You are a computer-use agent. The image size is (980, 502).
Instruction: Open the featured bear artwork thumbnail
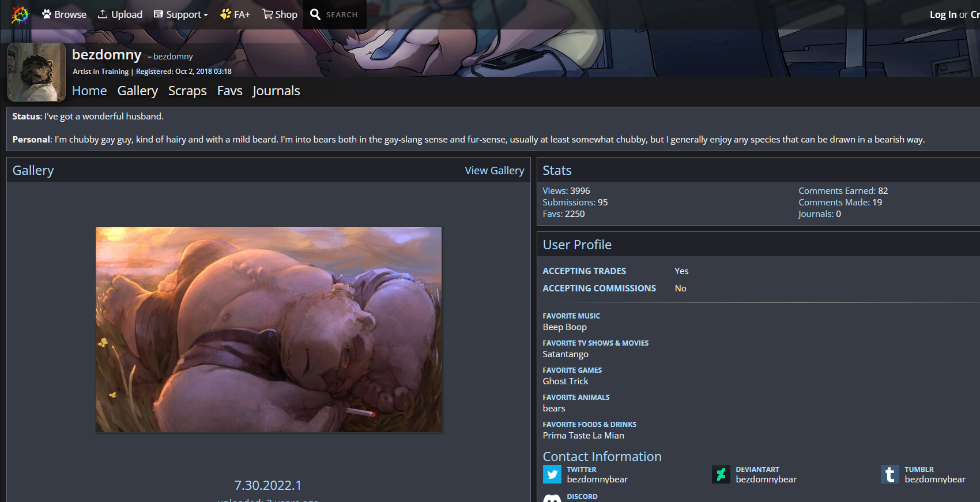click(269, 329)
